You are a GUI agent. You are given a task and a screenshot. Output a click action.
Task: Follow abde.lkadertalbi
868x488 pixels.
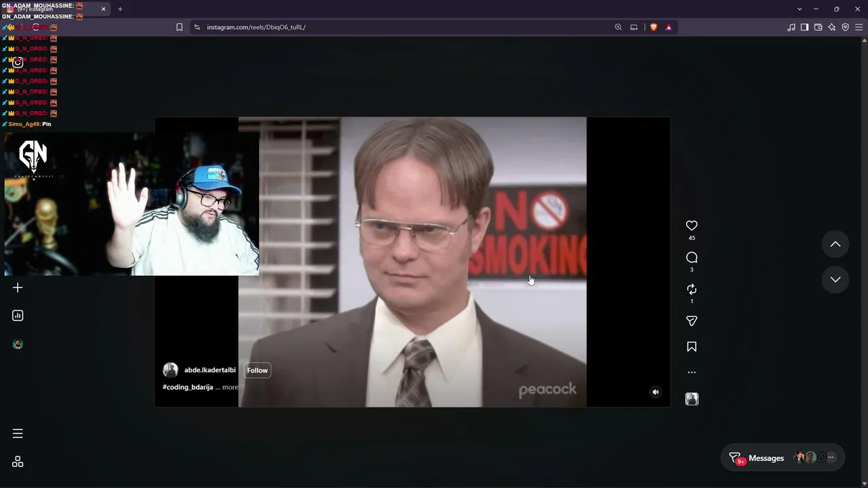click(257, 370)
